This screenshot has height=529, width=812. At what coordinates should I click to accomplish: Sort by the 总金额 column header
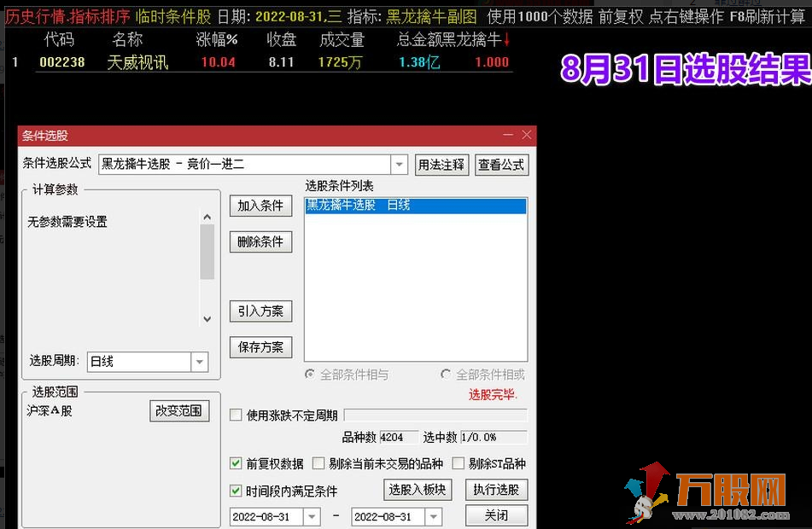(419, 39)
